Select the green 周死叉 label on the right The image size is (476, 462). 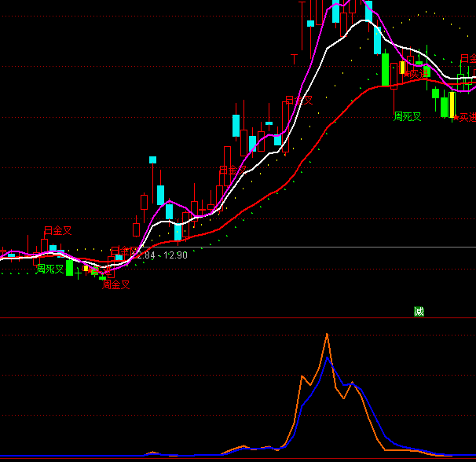point(408,117)
